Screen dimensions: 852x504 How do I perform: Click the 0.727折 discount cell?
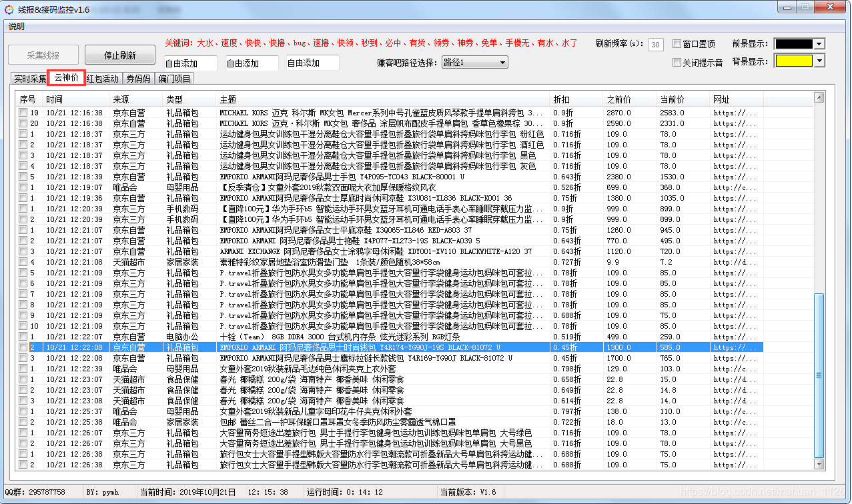click(x=567, y=262)
